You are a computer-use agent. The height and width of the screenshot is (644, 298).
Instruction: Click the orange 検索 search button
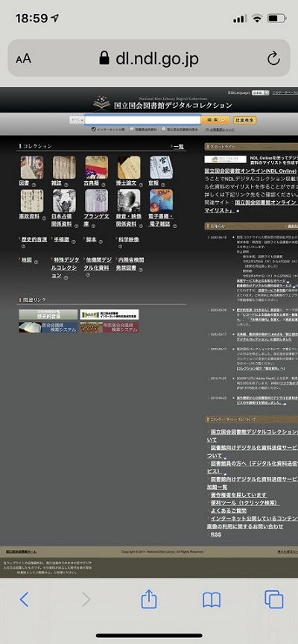215,120
